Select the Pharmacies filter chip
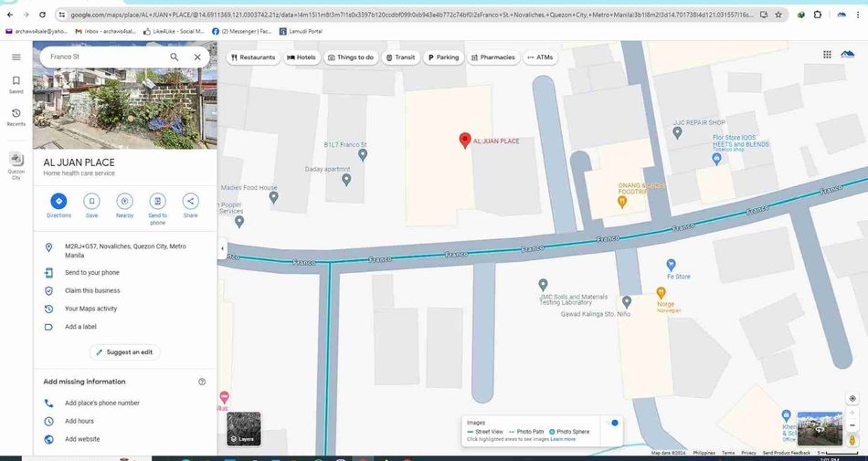 (x=493, y=58)
